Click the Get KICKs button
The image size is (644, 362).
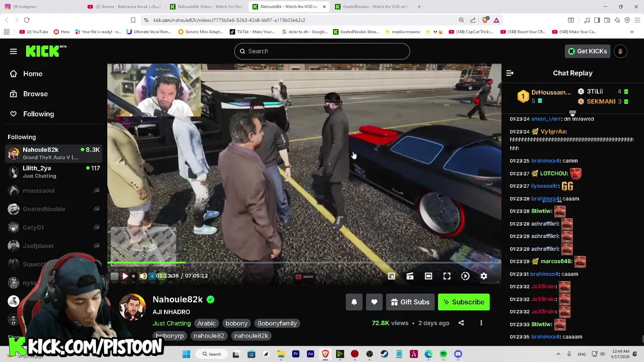click(587, 51)
